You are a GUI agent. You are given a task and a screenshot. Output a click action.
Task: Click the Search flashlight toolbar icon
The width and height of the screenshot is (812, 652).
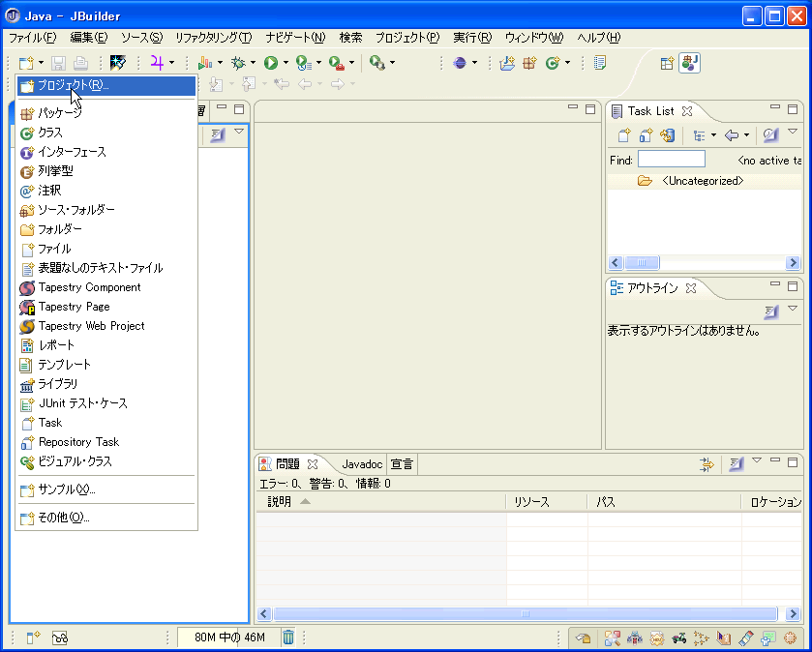point(376,63)
